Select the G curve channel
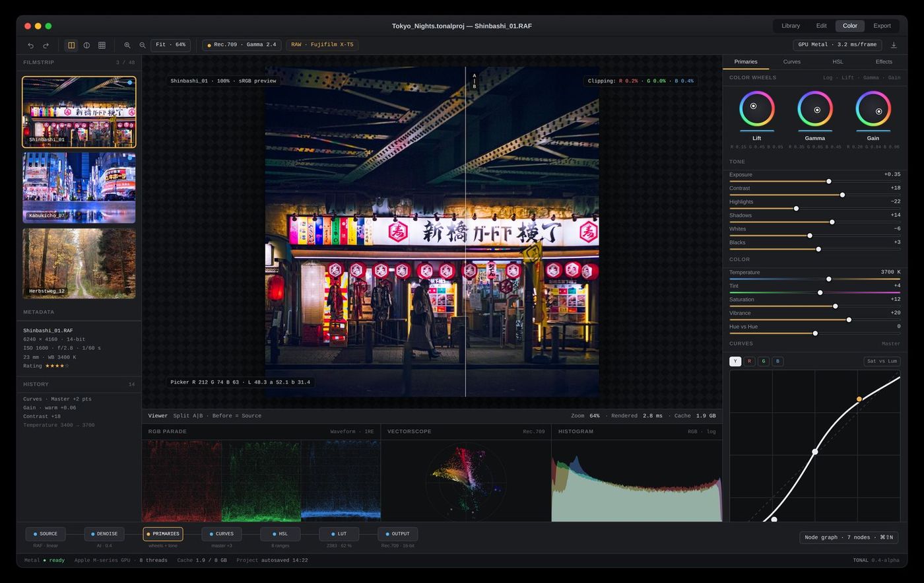The width and height of the screenshot is (924, 583). (764, 361)
